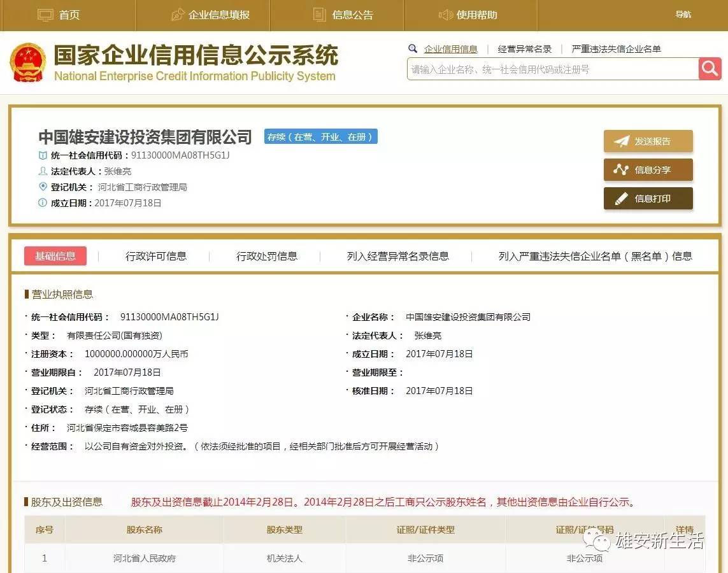Click the 使用帮助 speaker icon
The image size is (728, 573).
click(445, 15)
